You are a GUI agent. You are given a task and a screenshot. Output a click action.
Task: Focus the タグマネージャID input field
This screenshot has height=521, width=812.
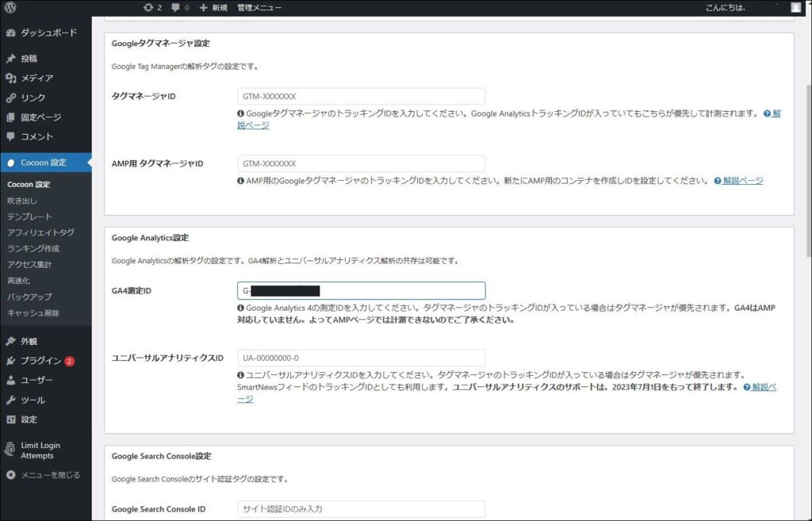pos(361,96)
